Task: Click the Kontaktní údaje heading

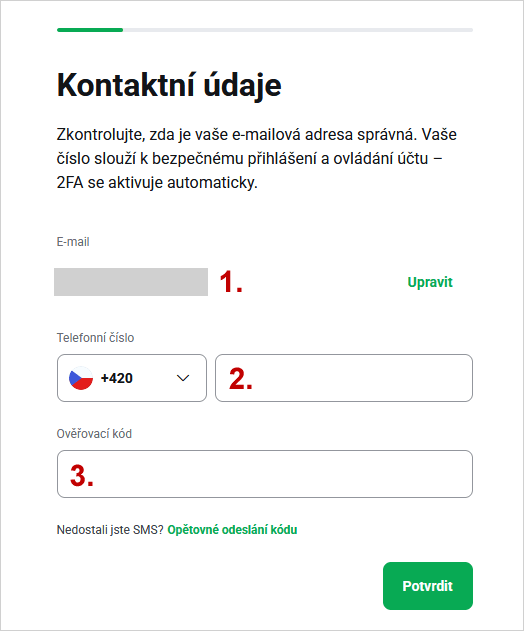Action: tap(169, 85)
